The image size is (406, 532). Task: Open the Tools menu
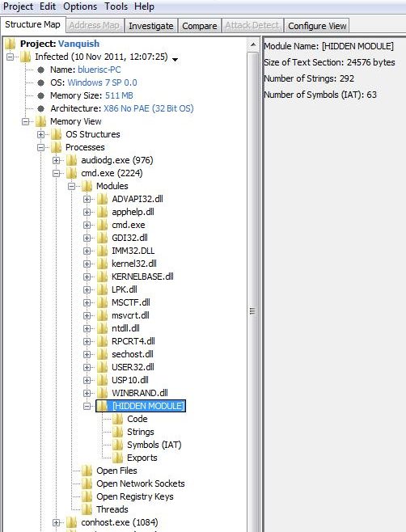[116, 6]
